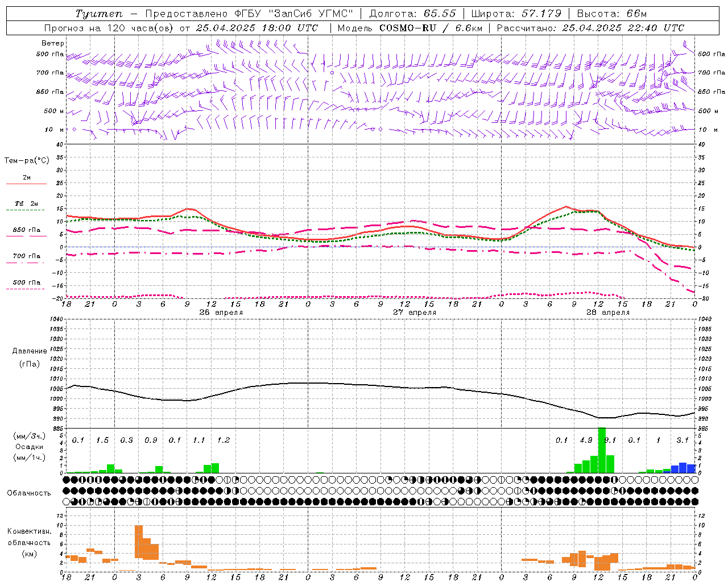Click the 'Осадки' precipitation label
Viewport: 728px width, 582px height.
point(30,447)
